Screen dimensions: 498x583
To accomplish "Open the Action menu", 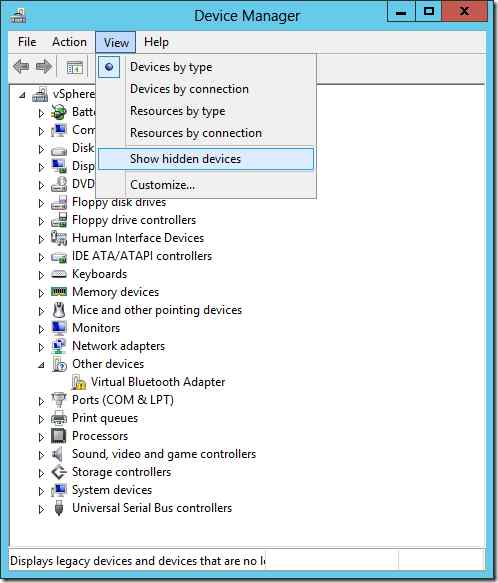I will click(x=69, y=42).
